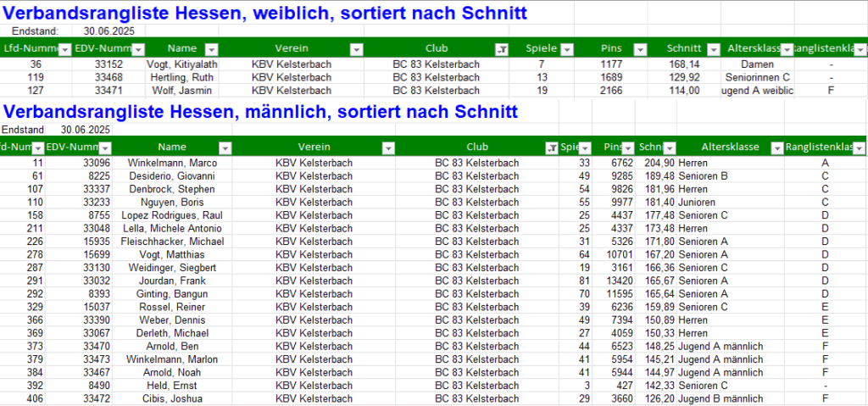Select the Jugend B männlich Altersklasse cell
Viewport: 868px width, 406px height.
(x=721, y=398)
